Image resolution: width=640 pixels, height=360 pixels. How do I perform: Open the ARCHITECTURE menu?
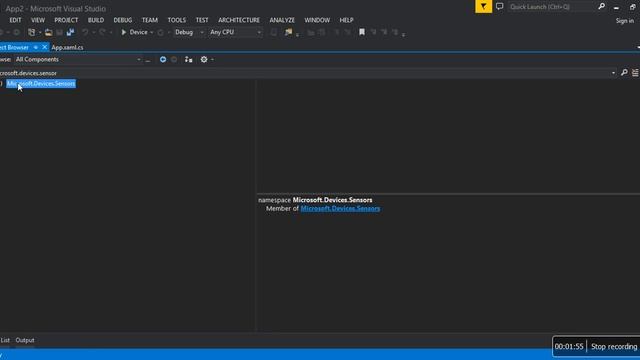coord(239,20)
